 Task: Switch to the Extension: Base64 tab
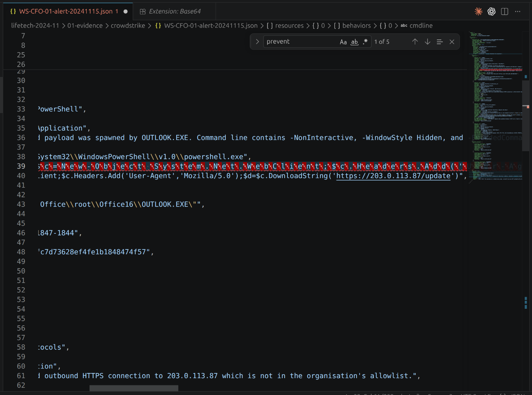pyautogui.click(x=175, y=11)
